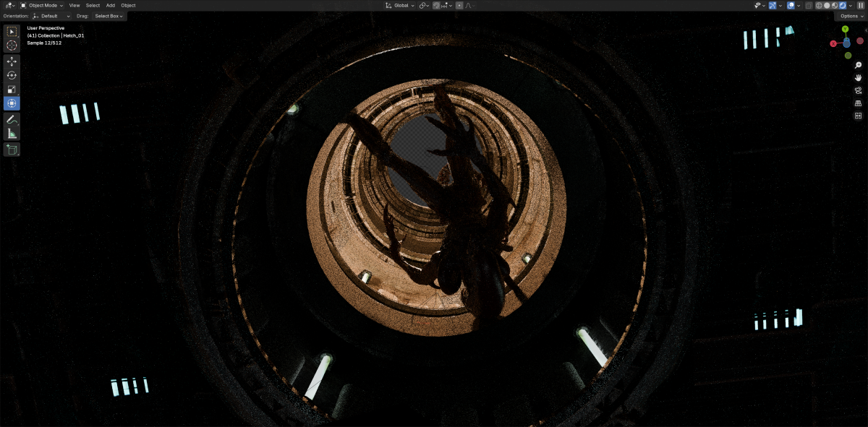868x427 pixels.
Task: Activate the Move tool
Action: (12, 61)
